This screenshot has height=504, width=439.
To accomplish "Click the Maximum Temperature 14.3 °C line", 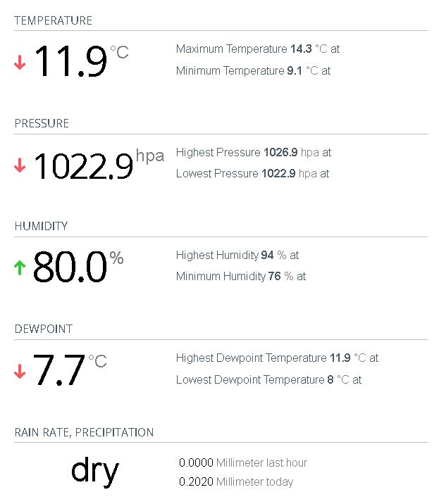I will [258, 49].
